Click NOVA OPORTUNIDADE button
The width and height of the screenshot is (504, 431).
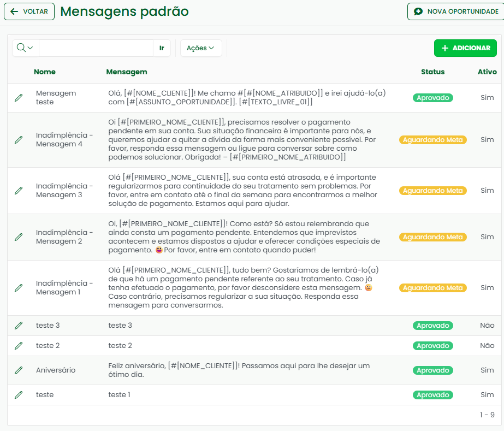[456, 11]
